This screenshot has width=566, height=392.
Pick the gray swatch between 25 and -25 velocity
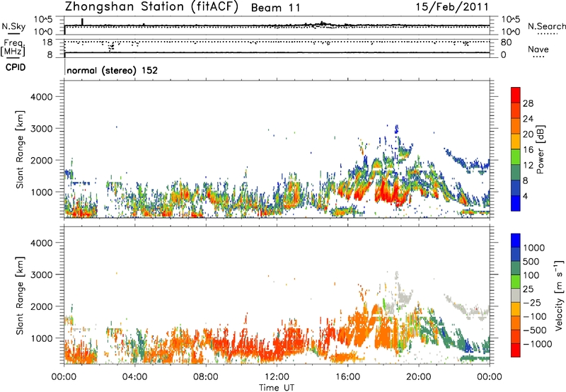coord(516,296)
